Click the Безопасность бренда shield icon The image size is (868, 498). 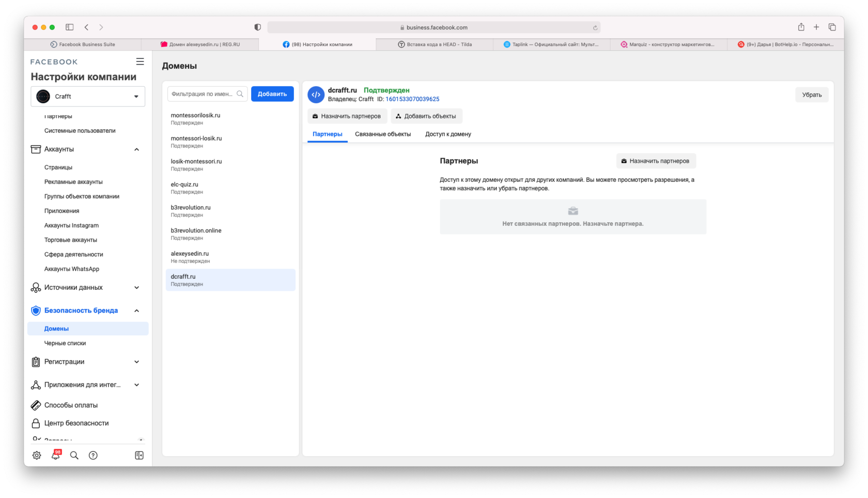coord(36,310)
